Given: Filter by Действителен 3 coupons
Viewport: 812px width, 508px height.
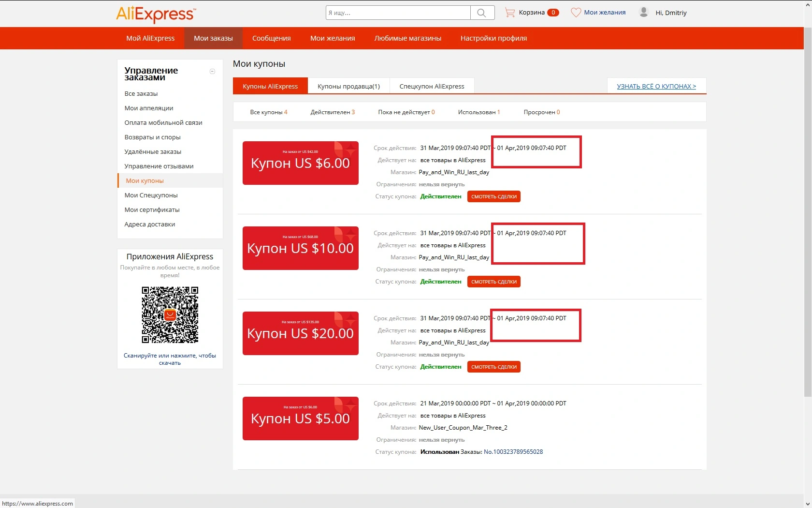Looking at the screenshot, I should tap(333, 112).
